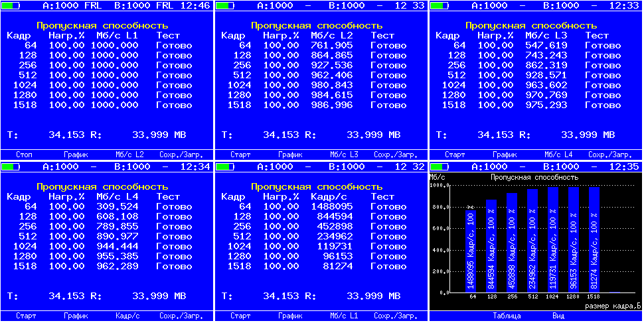Open График from the Кадр/с table screen

[290, 316]
